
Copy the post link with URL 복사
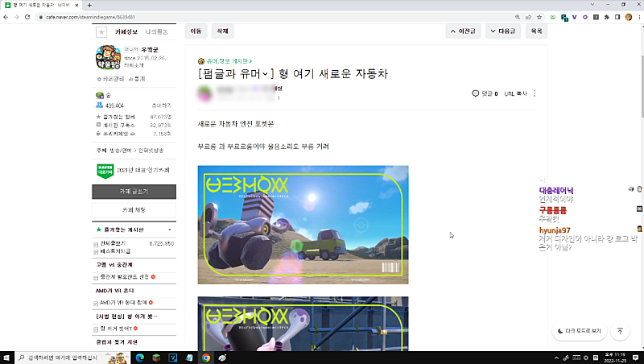coord(515,93)
